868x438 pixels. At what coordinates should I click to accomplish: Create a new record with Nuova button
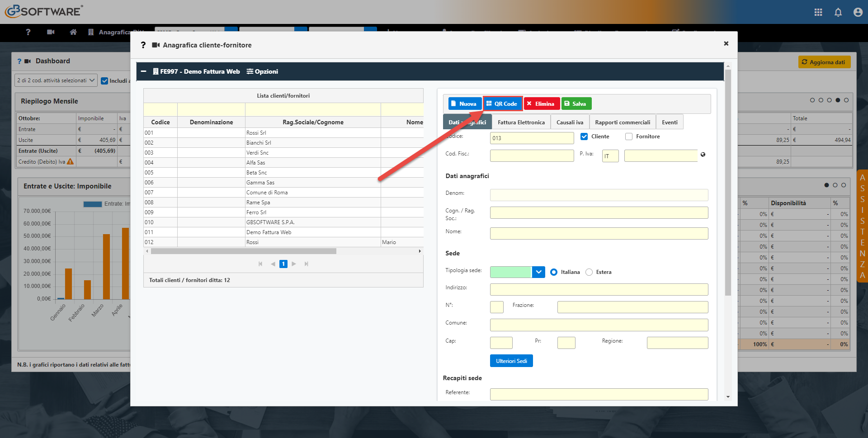pos(464,104)
